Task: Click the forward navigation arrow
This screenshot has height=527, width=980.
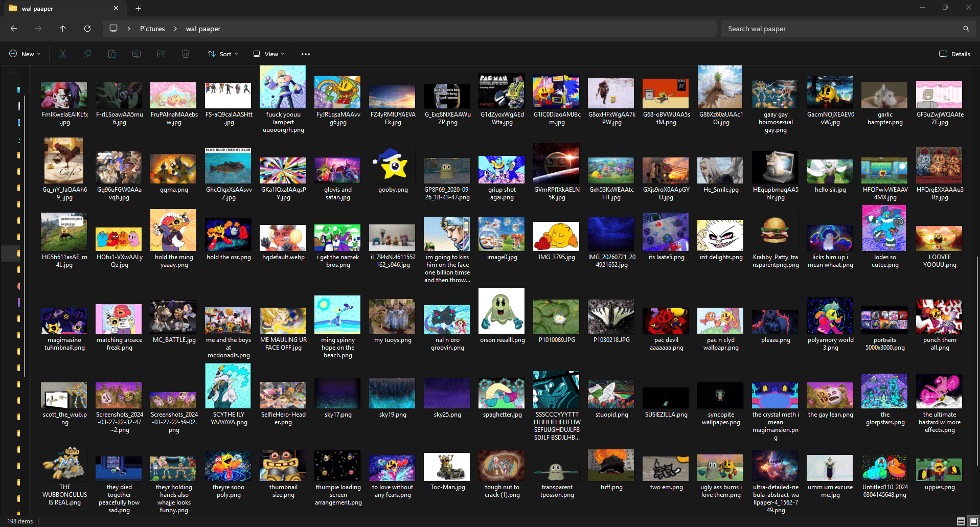Action: coord(38,29)
